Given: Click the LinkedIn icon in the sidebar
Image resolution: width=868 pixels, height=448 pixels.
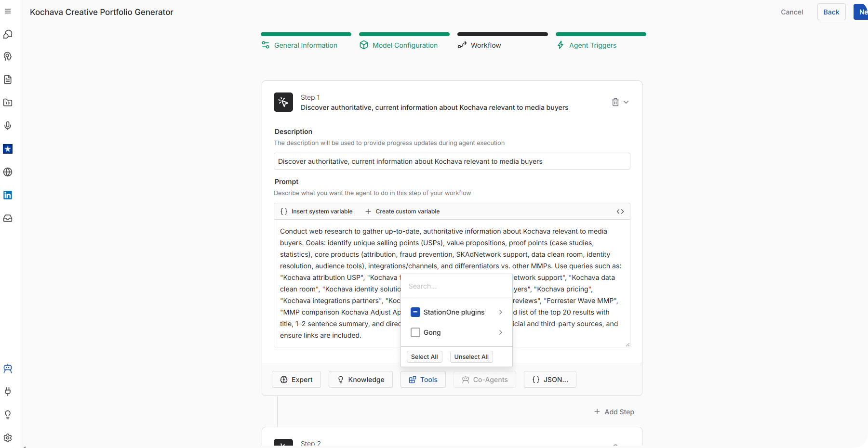Looking at the screenshot, I should (x=8, y=195).
